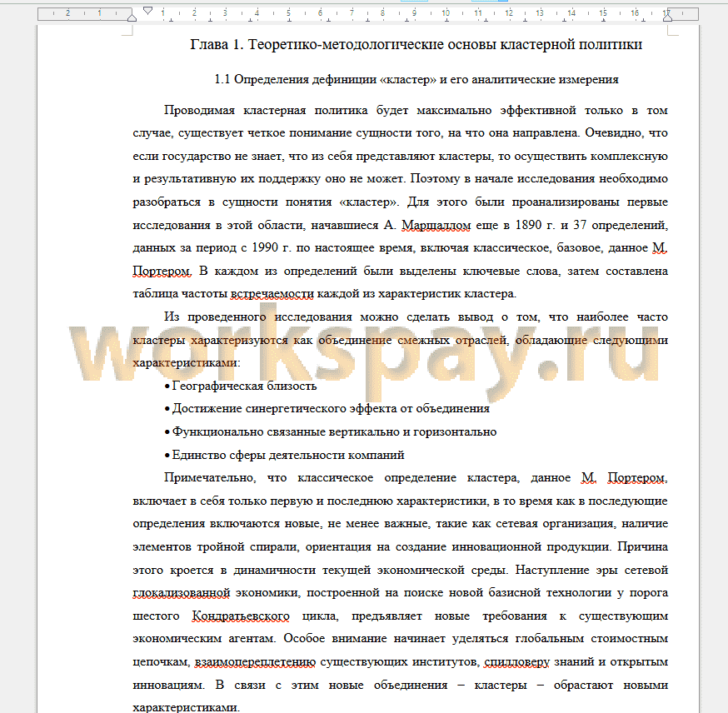728x713 pixels.
Task: Click the year '1890' in the text
Action: coord(528,225)
